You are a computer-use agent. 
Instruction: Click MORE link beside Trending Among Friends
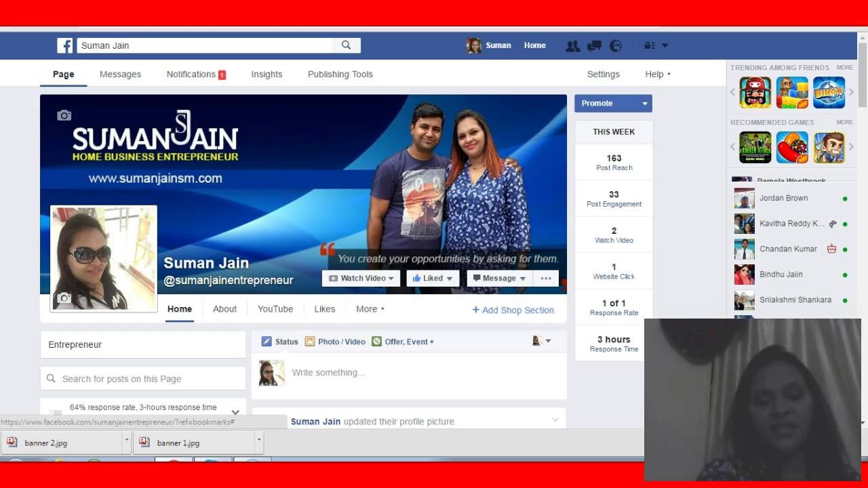tap(845, 67)
